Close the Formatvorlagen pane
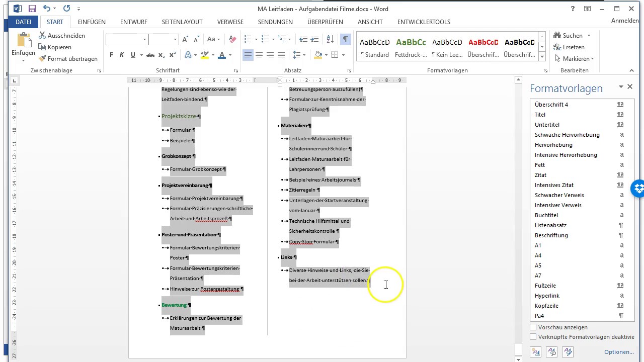 (630, 87)
